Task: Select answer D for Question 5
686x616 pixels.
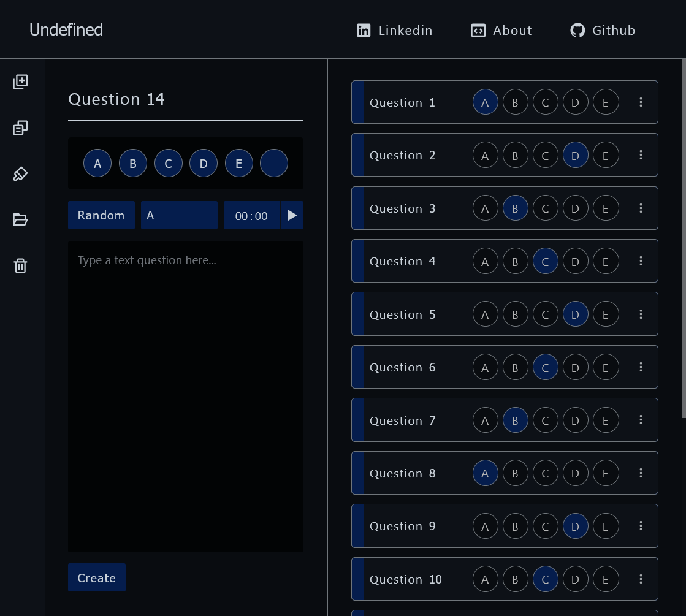Action: tap(576, 314)
